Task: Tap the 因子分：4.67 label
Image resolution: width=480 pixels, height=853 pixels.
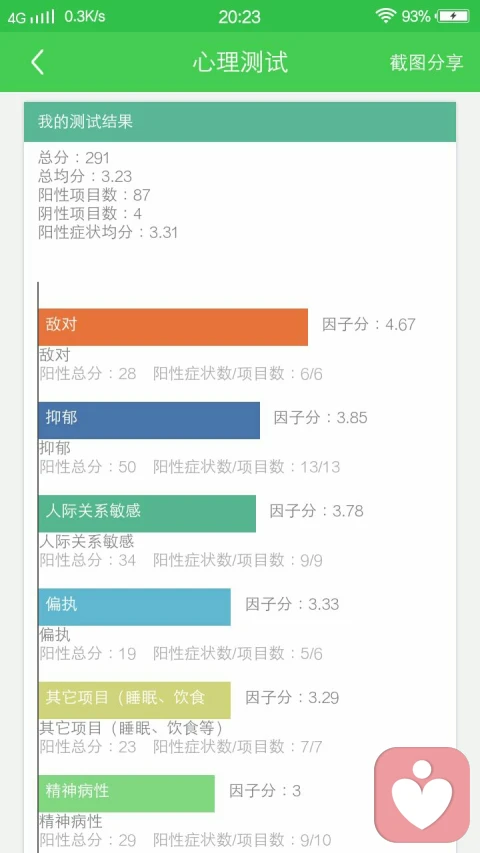Action: pos(369,325)
